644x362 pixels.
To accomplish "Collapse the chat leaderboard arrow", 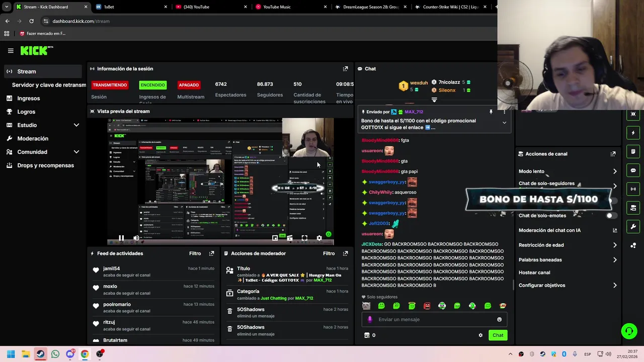I will tap(434, 100).
